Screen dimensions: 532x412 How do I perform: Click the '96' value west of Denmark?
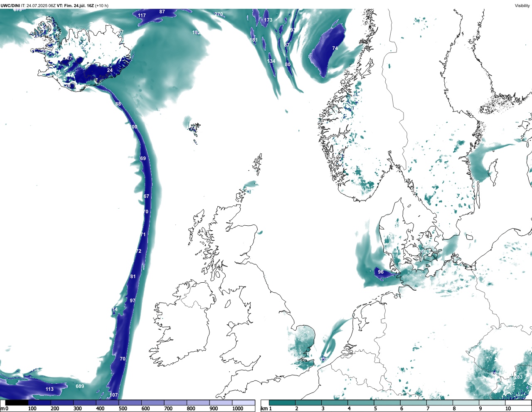(381, 272)
